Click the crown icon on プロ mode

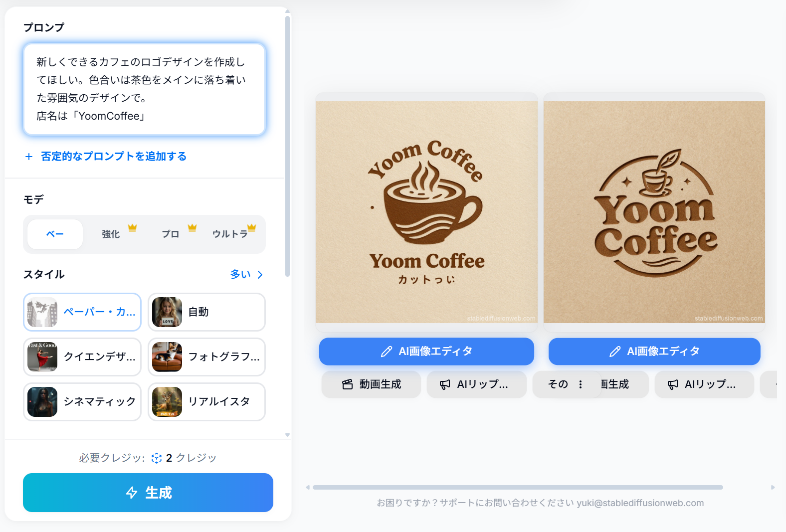pos(192,227)
